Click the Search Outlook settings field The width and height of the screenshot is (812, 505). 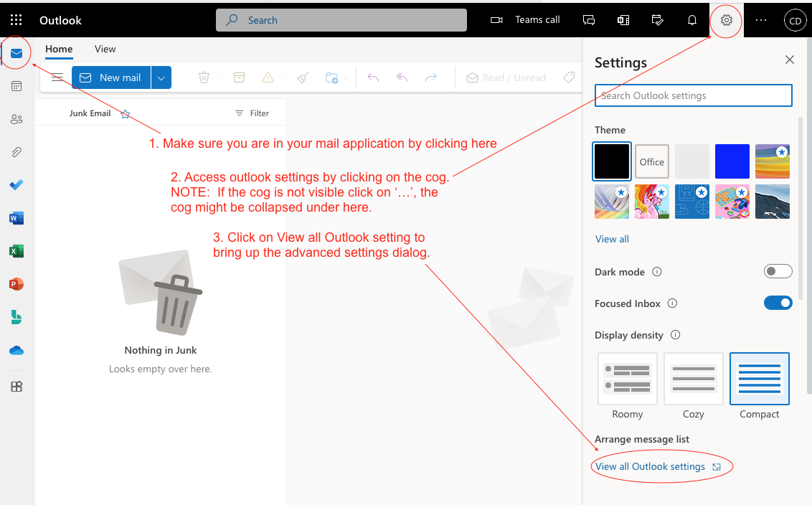pyautogui.click(x=693, y=95)
